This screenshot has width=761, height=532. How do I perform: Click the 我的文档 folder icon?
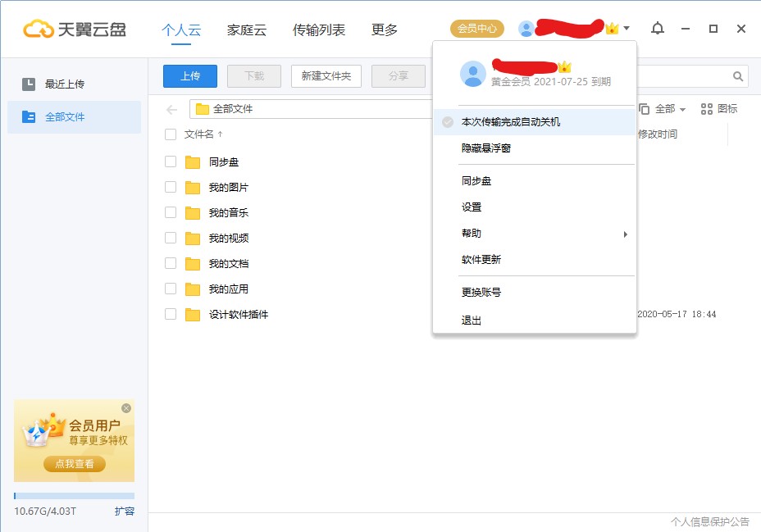[x=193, y=263]
